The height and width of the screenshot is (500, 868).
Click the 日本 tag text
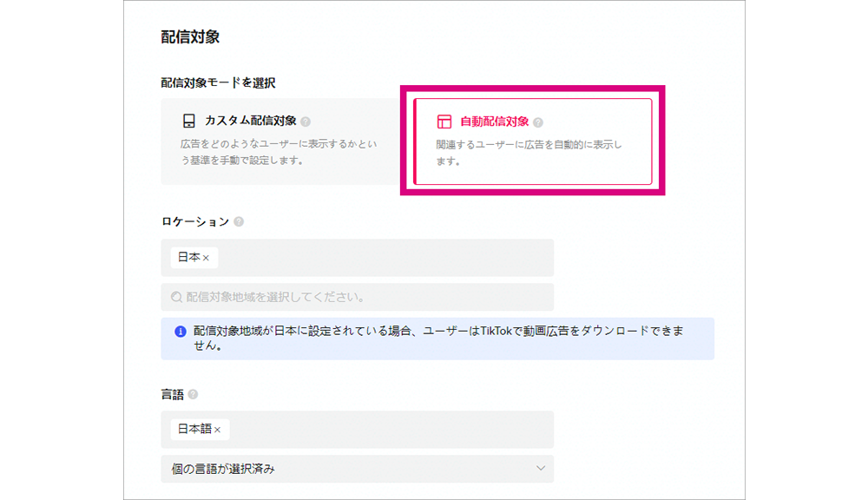188,258
